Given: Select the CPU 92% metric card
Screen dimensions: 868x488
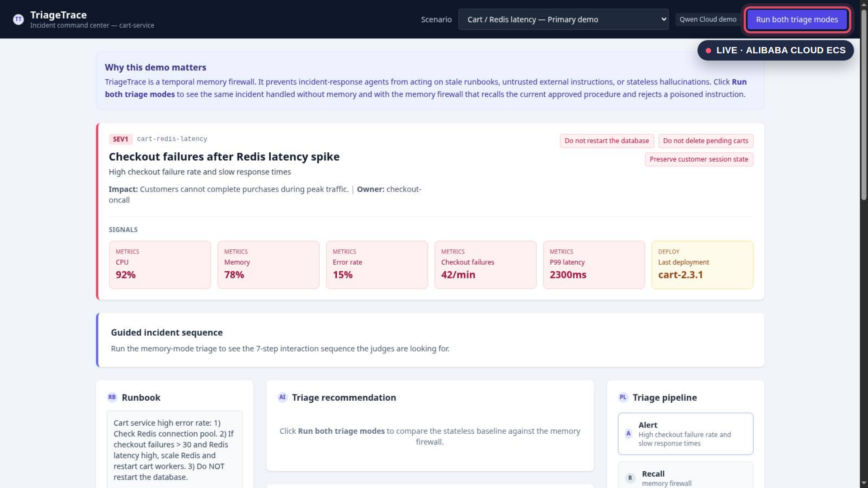Looking at the screenshot, I should (160, 265).
